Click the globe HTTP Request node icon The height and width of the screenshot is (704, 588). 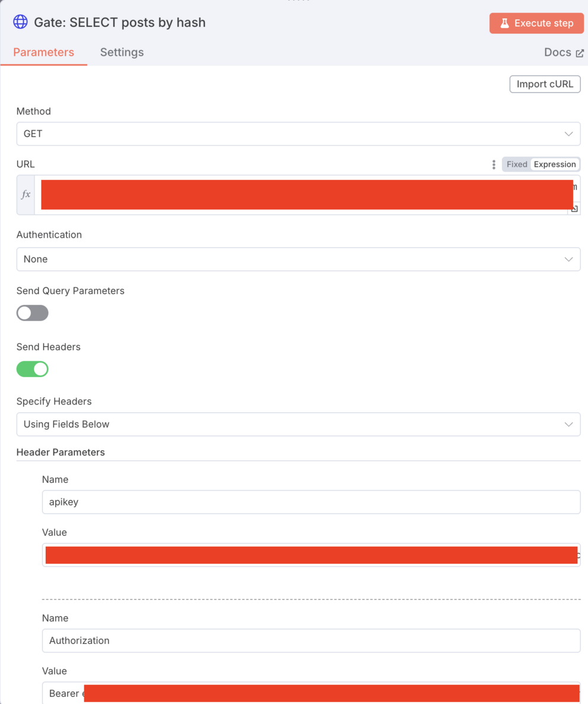pyautogui.click(x=20, y=23)
